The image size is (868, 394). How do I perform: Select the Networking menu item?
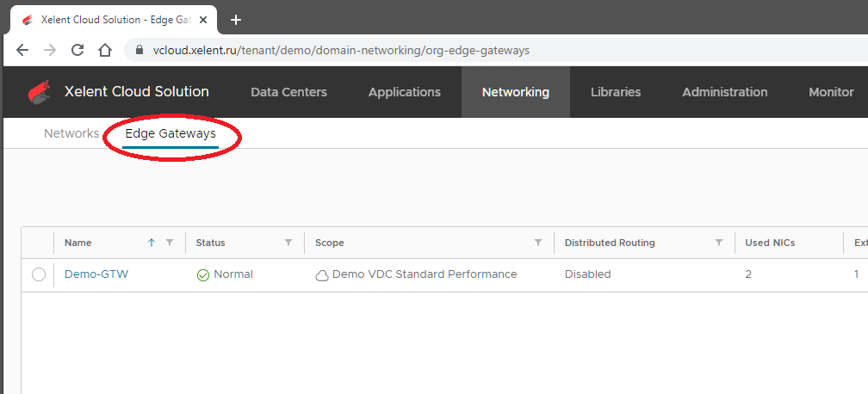(515, 92)
